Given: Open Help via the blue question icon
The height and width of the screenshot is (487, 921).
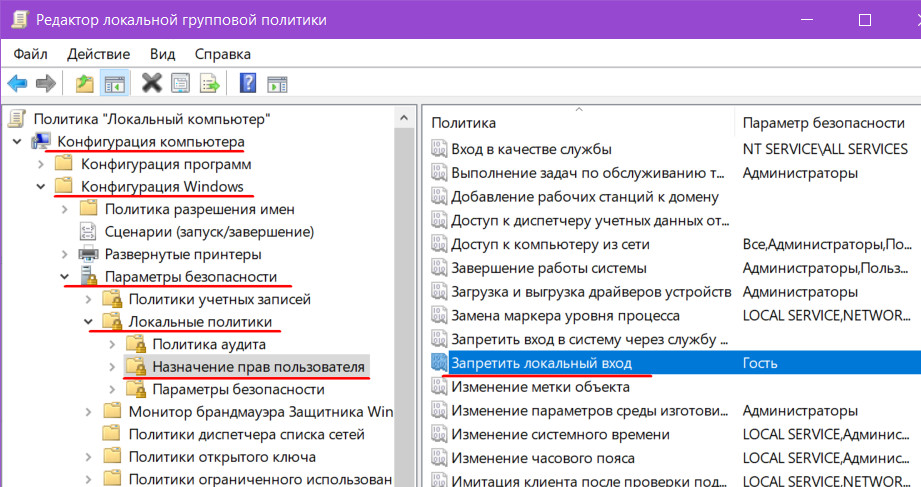Looking at the screenshot, I should 248,83.
